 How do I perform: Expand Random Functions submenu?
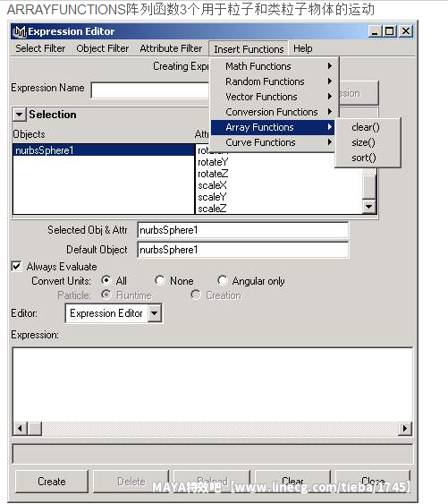point(273,81)
